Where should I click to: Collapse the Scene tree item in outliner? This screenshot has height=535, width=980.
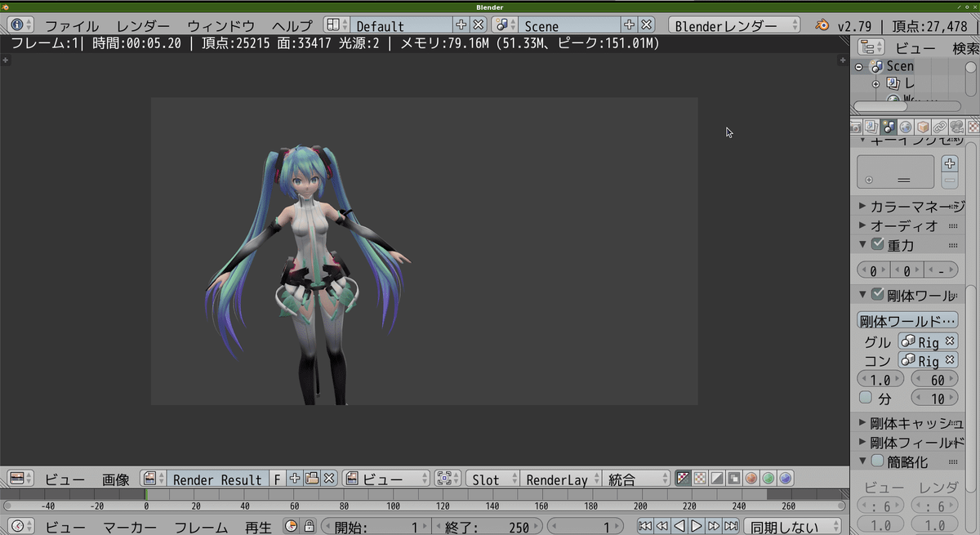pyautogui.click(x=859, y=67)
